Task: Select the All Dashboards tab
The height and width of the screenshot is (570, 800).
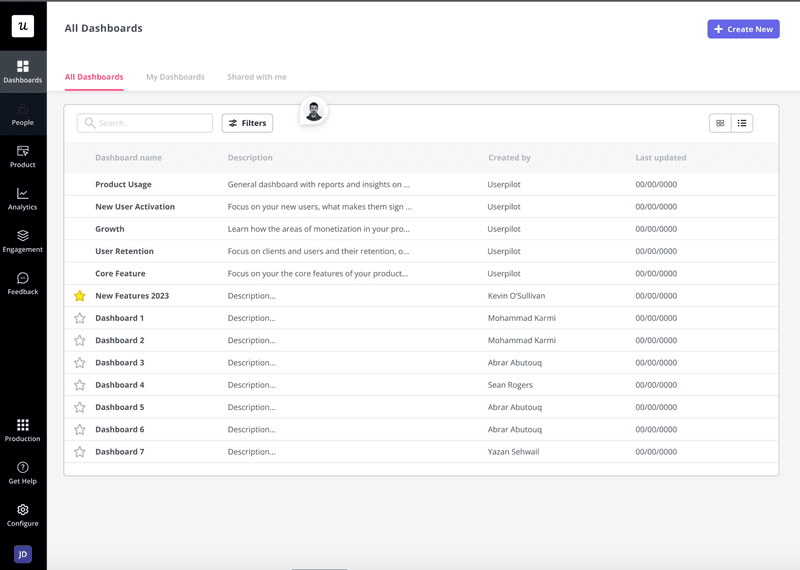Action: point(94,77)
